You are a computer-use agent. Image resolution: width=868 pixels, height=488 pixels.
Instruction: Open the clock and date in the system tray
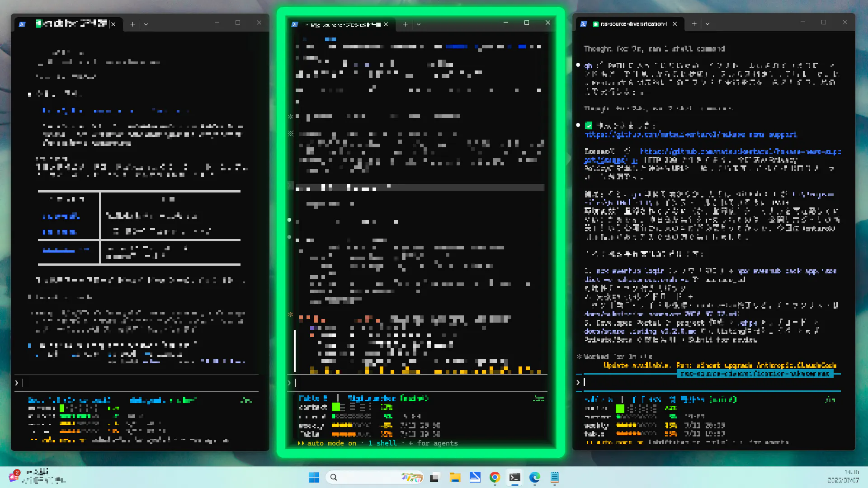click(844, 476)
